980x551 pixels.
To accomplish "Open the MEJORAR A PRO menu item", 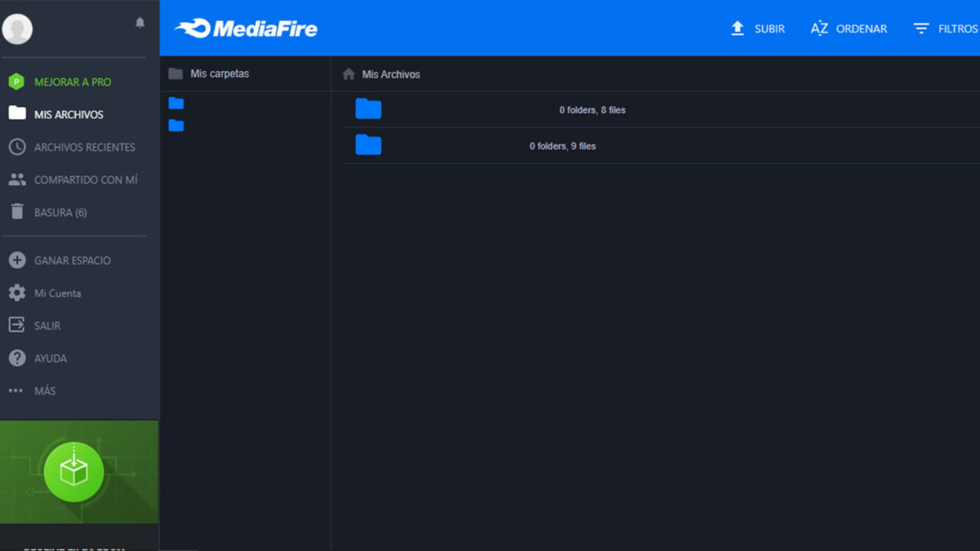I will [x=73, y=82].
